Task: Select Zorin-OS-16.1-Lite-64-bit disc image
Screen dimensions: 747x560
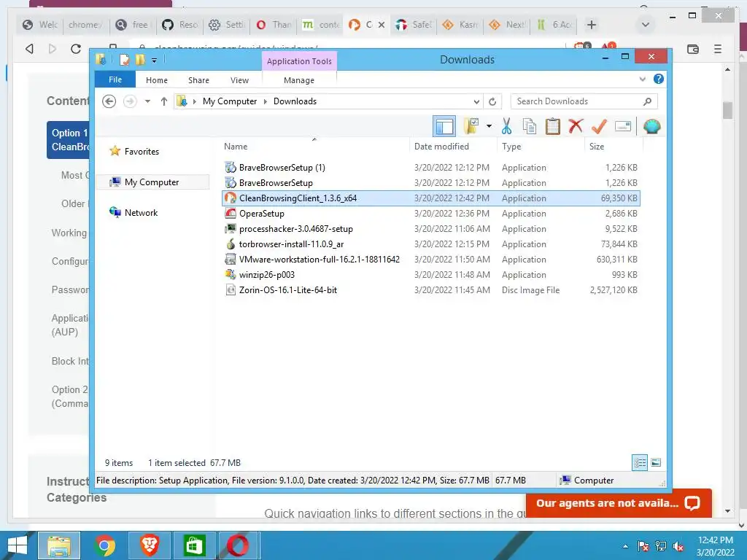Action: click(431, 290)
